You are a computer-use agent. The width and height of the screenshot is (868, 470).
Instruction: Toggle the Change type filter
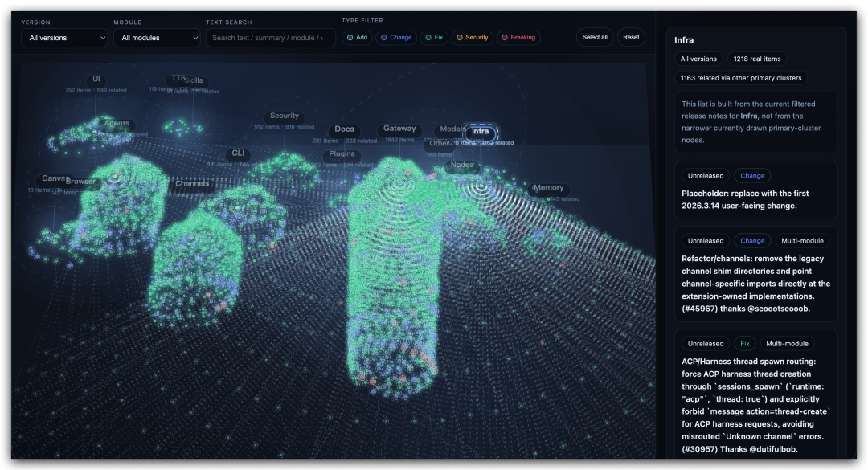(x=395, y=38)
